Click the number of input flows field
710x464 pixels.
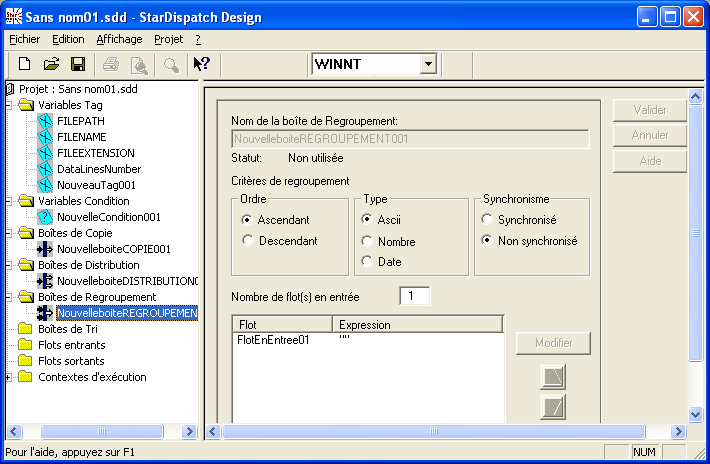click(414, 296)
